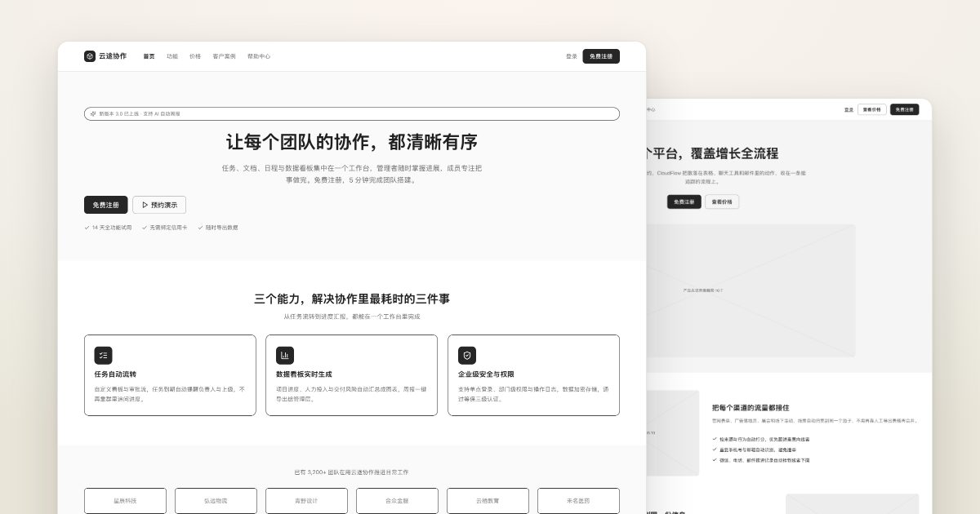Click 三个能力 section heading text

[x=352, y=299]
